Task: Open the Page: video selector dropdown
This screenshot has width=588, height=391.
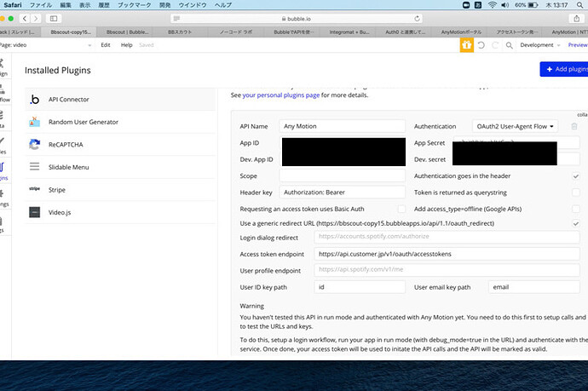Action: click(x=45, y=45)
